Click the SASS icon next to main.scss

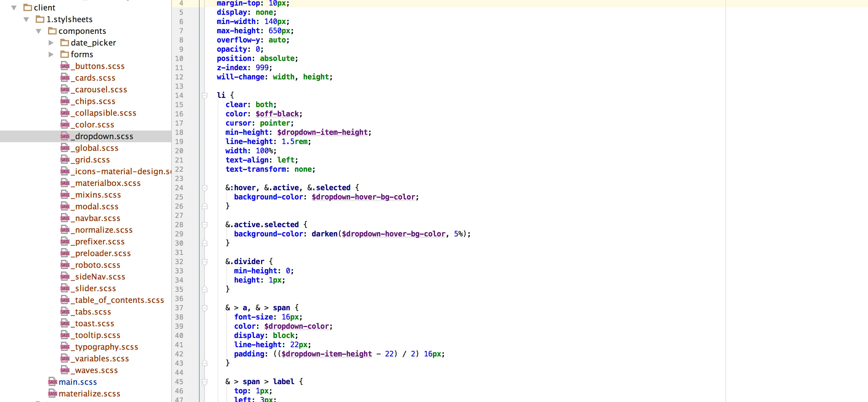53,382
